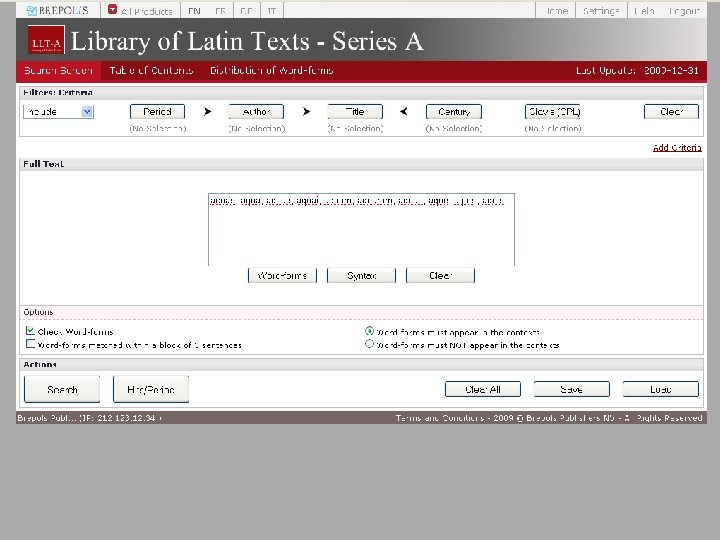
Task: Click the Century filter button
Action: tap(454, 112)
